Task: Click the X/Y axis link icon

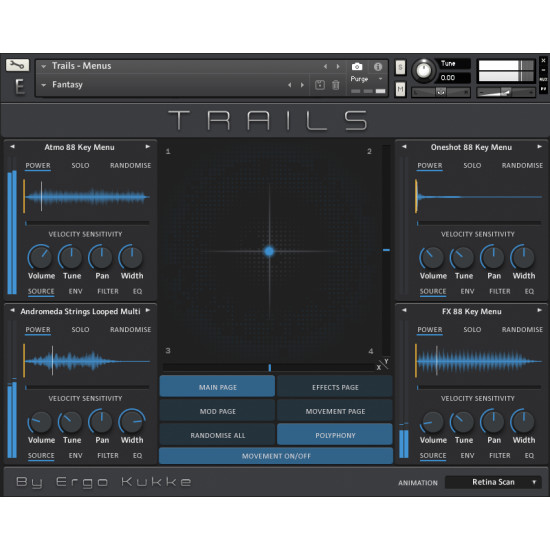Action: point(383,364)
